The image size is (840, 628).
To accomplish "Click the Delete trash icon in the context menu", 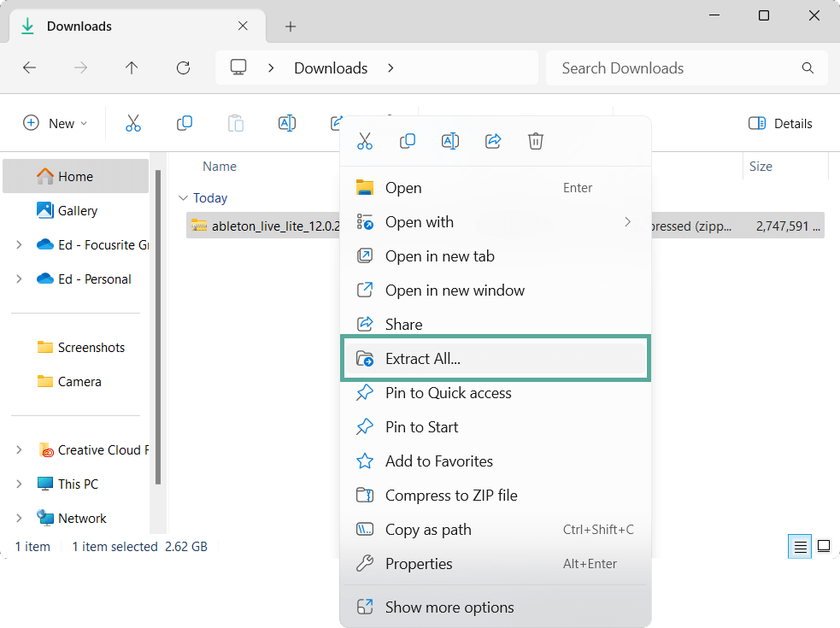I will tap(536, 141).
